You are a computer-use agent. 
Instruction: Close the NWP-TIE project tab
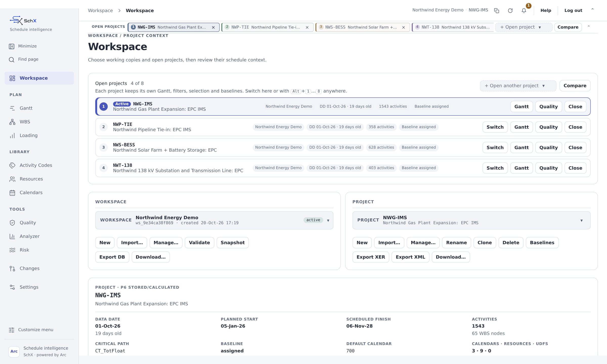[307, 27]
